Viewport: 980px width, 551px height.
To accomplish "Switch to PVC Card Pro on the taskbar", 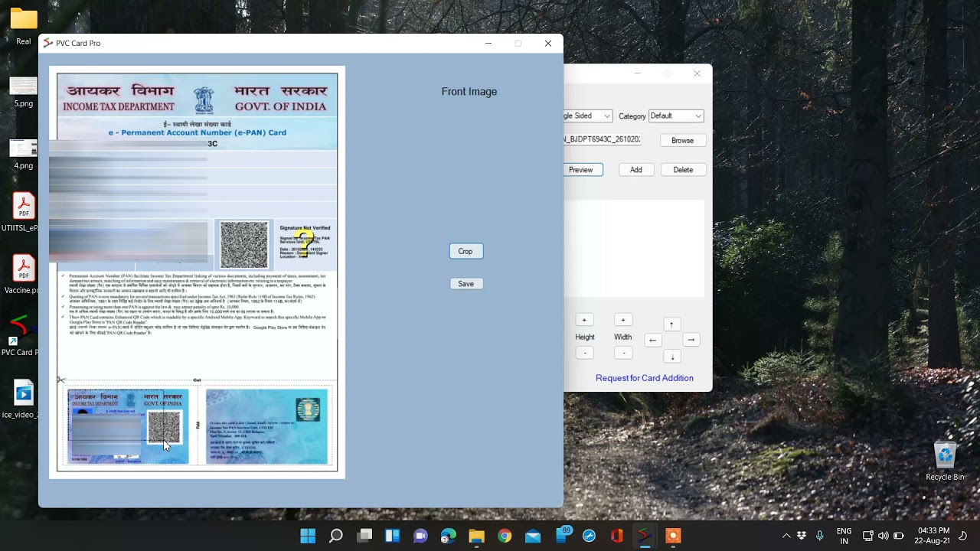I will 645,536.
